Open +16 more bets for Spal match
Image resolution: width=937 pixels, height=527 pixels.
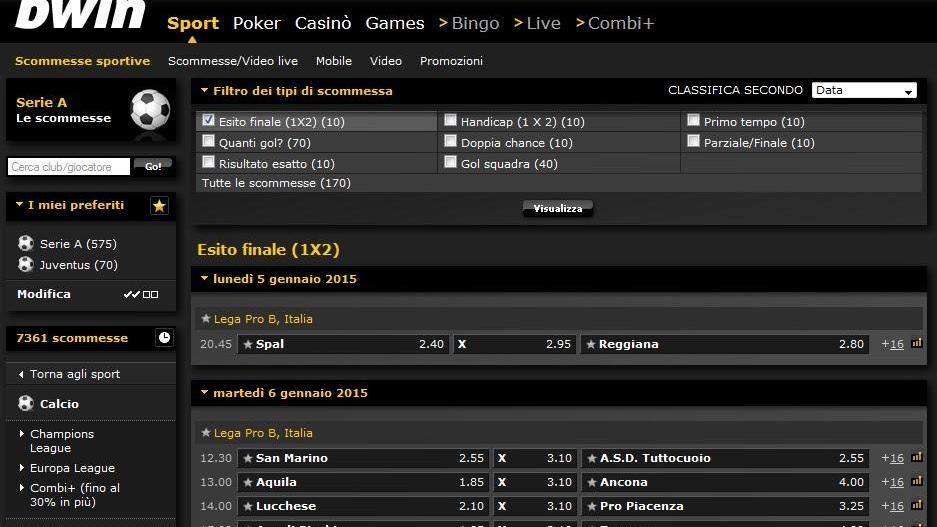(892, 344)
